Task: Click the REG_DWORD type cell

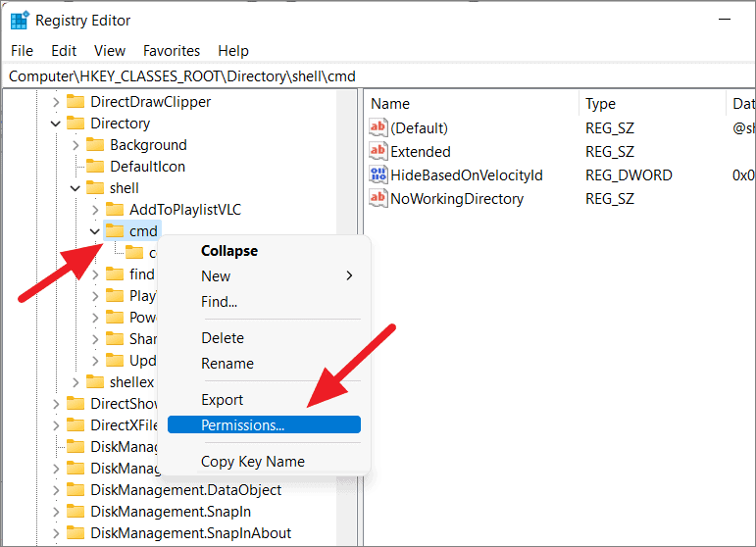Action: [x=629, y=174]
